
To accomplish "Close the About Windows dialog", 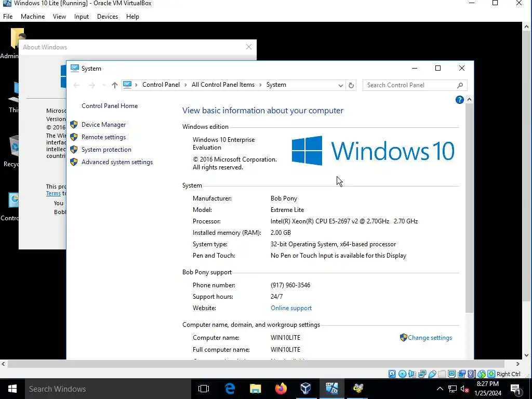I will tap(249, 47).
